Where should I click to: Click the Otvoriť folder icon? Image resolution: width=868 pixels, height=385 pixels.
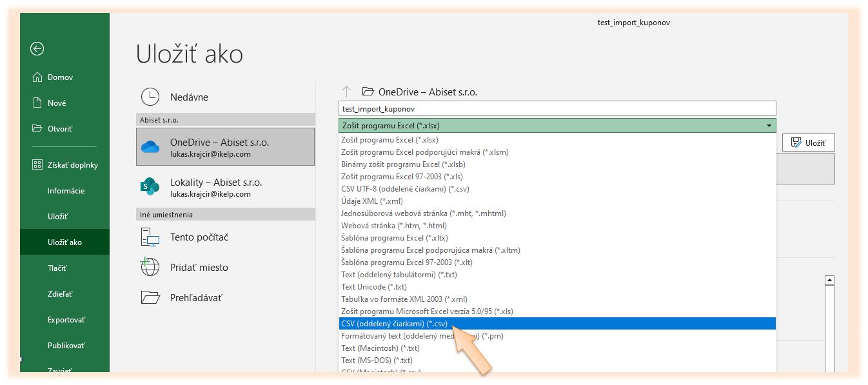37,129
